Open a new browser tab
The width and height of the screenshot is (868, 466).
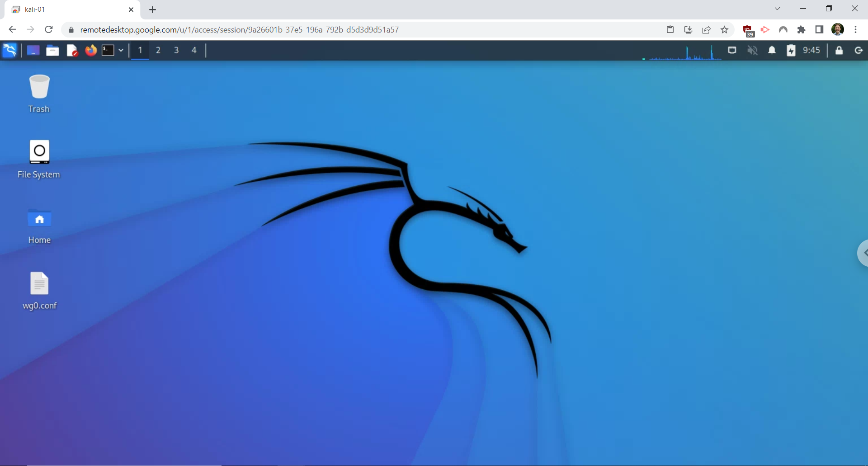pos(153,9)
